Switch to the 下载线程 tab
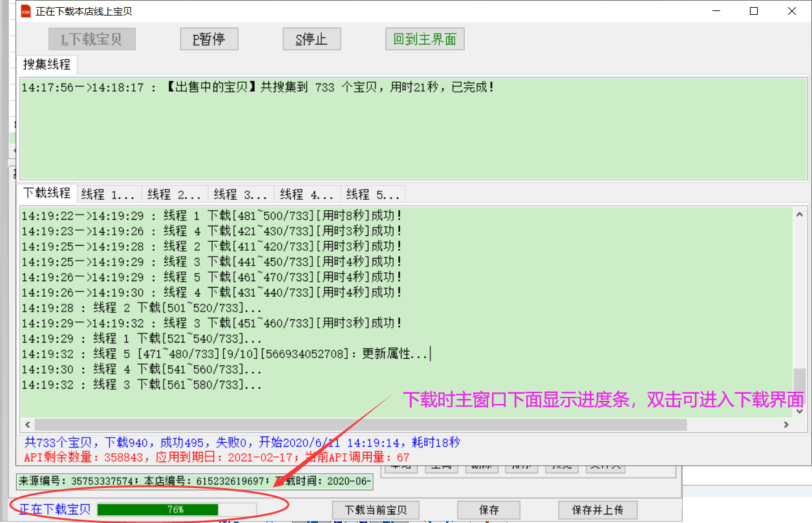 pyautogui.click(x=47, y=193)
